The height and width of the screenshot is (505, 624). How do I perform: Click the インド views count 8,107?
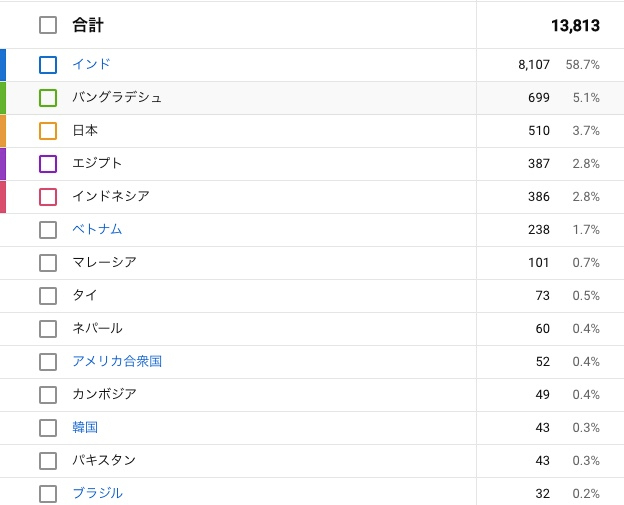(x=534, y=65)
